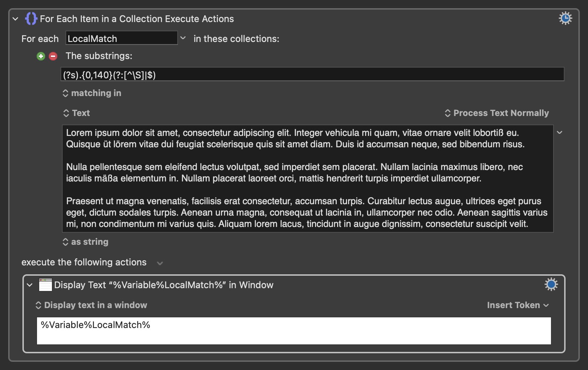588x370 pixels.
Task: Toggle the execute actions disclosure chevron
Action: [x=160, y=263]
